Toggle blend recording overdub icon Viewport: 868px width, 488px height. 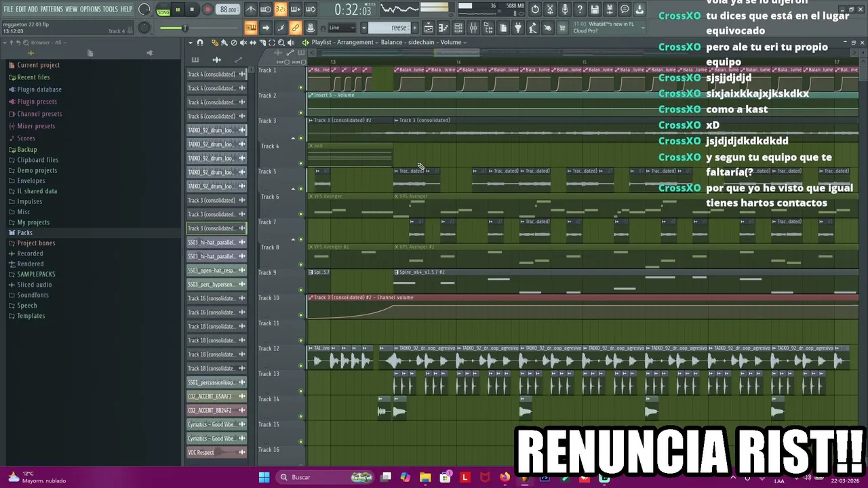(x=295, y=9)
